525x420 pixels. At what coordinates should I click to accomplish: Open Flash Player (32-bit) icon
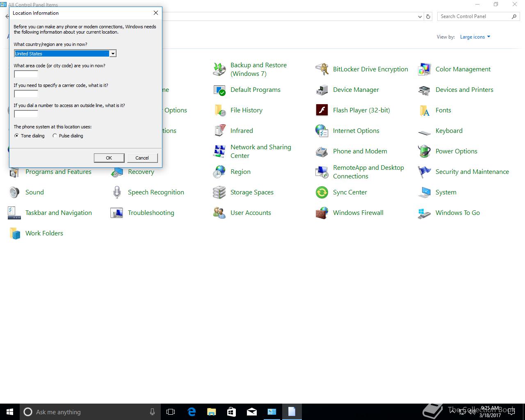(x=322, y=110)
